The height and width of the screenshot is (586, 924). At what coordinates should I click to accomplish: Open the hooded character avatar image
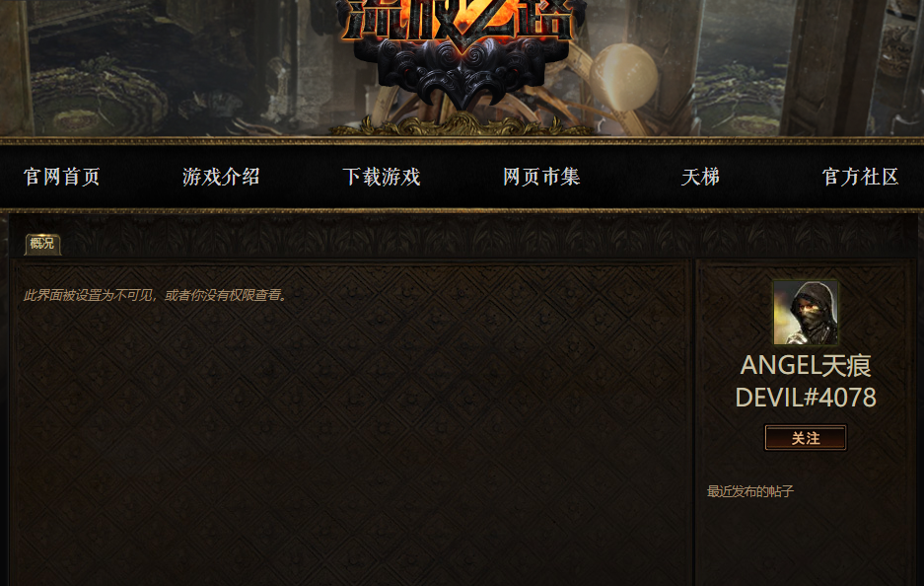806,313
